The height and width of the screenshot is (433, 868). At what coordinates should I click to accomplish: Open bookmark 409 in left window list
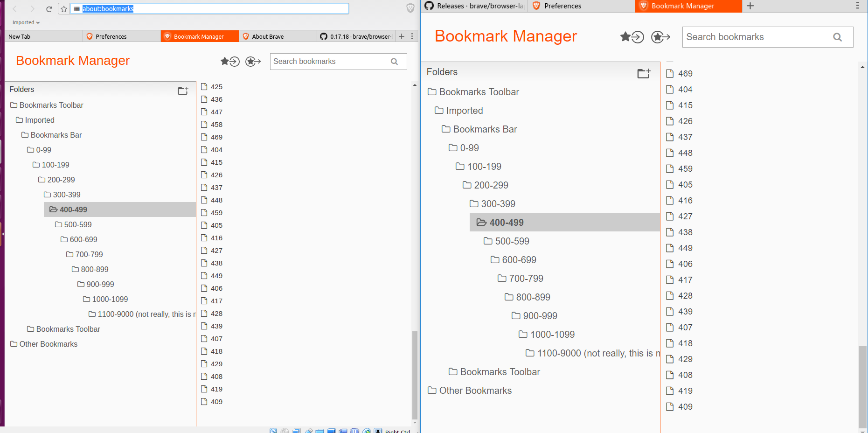(x=212, y=402)
